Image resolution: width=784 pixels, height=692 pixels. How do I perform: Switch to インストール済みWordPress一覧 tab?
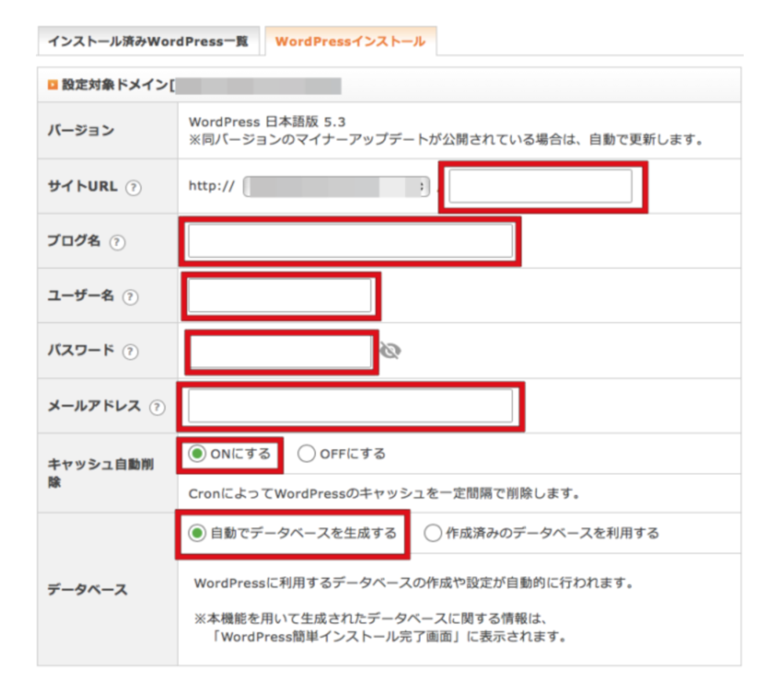(148, 41)
